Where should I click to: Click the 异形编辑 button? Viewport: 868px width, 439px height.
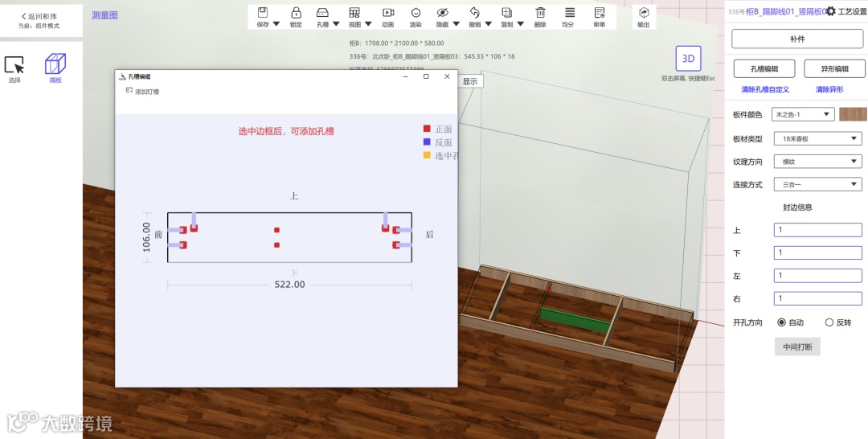point(834,68)
